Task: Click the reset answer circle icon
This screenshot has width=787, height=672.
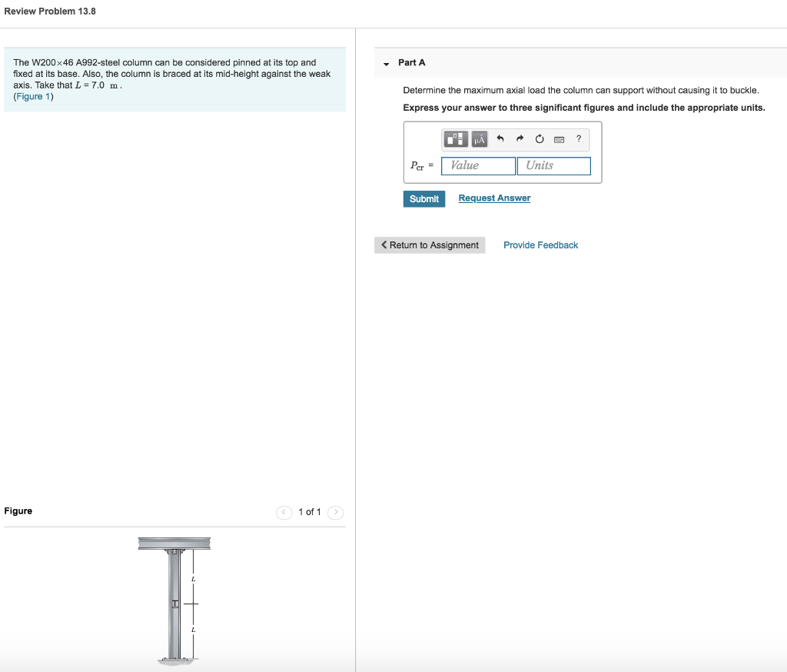Action: (540, 139)
